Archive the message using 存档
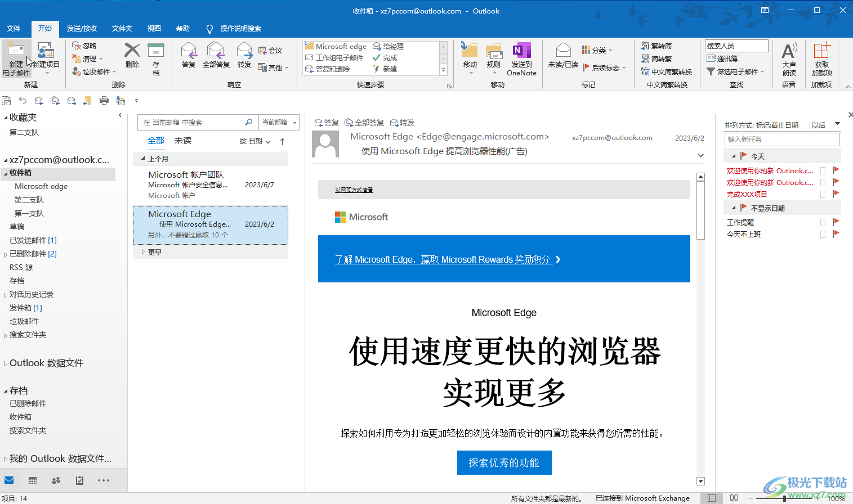The height and width of the screenshot is (504, 853). pyautogui.click(x=156, y=59)
